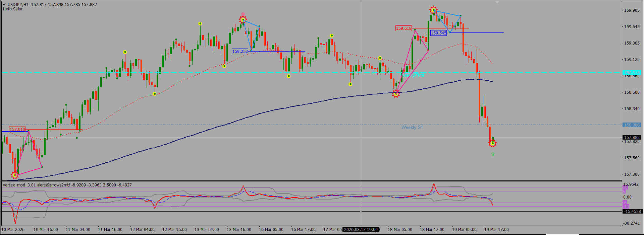Click the red sun marker at the 18 Mar high

(x=433, y=10)
